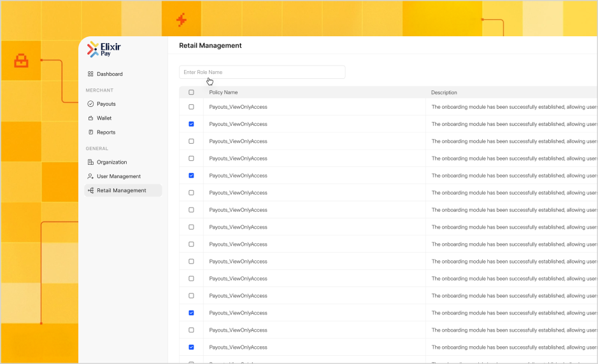Image resolution: width=598 pixels, height=364 pixels.
Task: Click the Retail Management page title
Action: (x=210, y=45)
